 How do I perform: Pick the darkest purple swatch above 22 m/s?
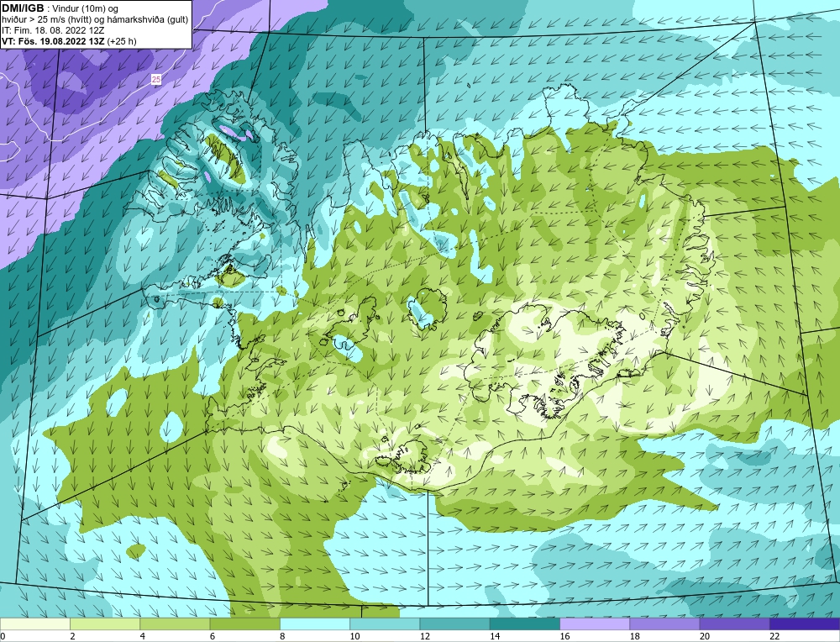[804, 624]
